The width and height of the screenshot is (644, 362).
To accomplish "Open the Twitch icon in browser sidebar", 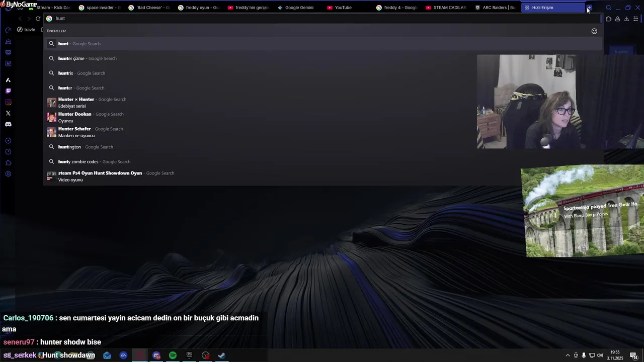I will click(8, 91).
